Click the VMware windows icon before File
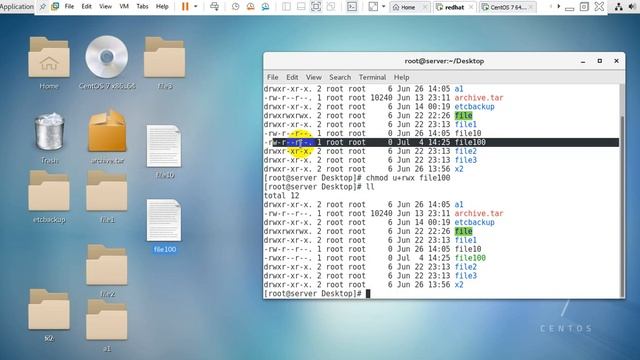The width and height of the screenshot is (640, 360). (55, 7)
